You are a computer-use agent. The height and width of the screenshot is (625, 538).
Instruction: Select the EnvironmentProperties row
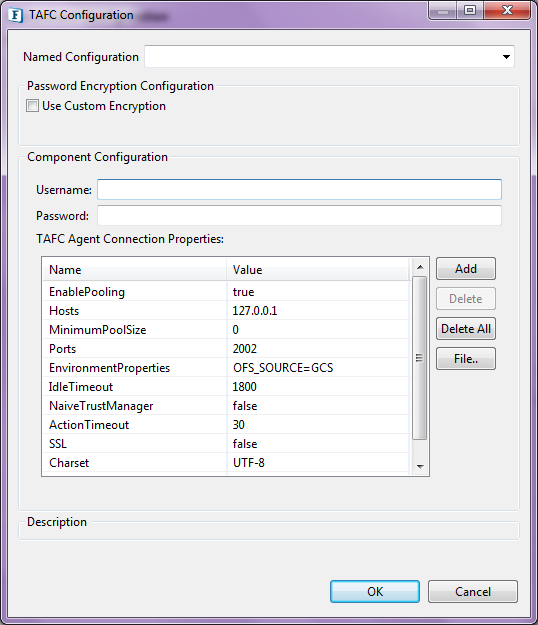click(x=226, y=368)
